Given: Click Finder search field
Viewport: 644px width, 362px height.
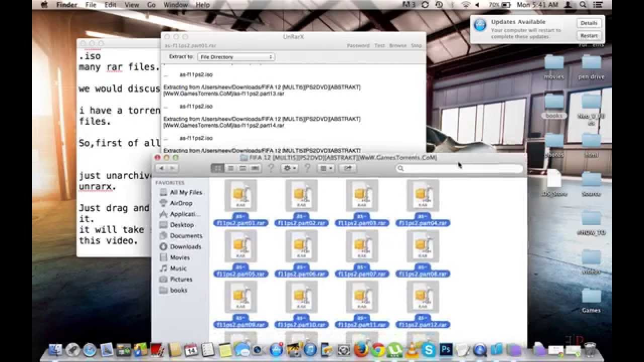Looking at the screenshot, I should point(459,168).
